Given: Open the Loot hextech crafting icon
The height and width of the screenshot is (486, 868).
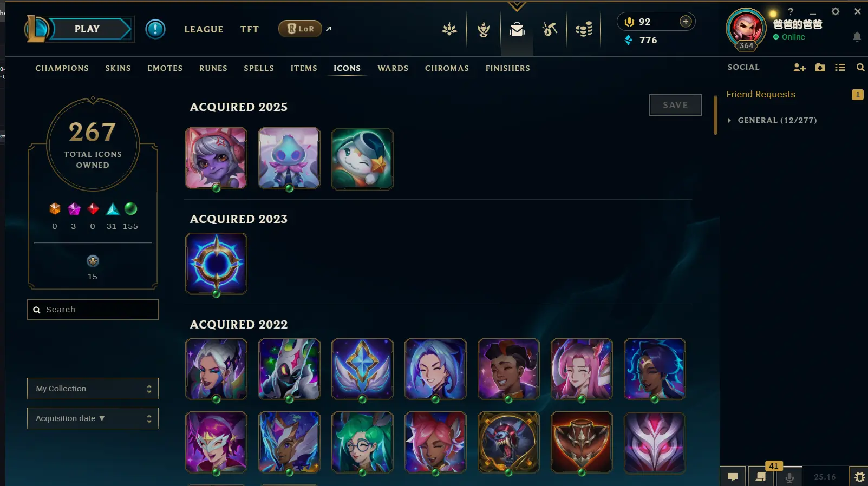Looking at the screenshot, I should coord(550,29).
